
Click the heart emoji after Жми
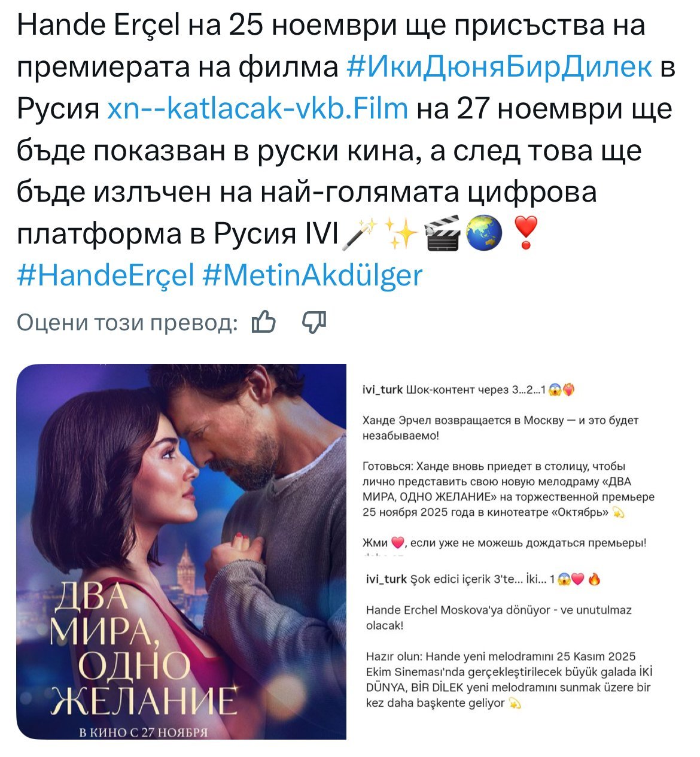click(398, 543)
